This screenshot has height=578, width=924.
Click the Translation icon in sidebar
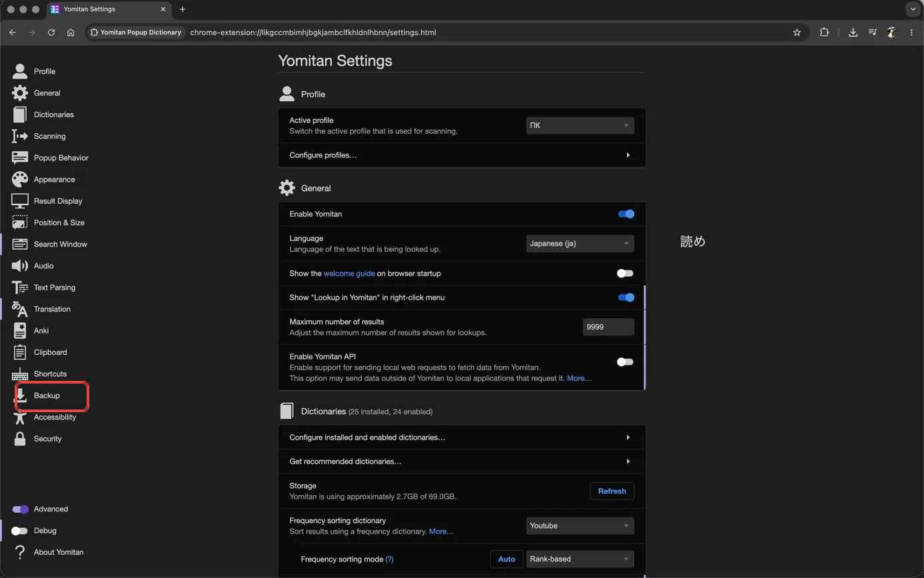[x=20, y=309]
